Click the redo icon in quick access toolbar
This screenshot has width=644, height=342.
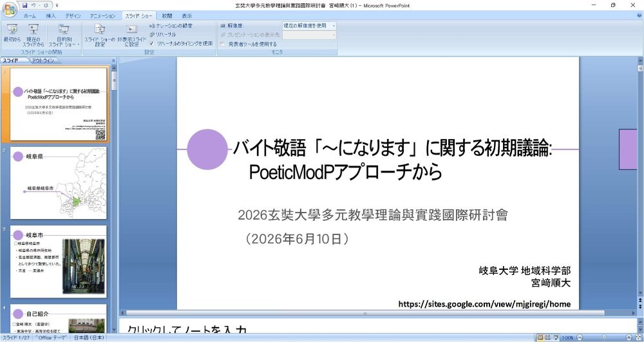pos(46,5)
